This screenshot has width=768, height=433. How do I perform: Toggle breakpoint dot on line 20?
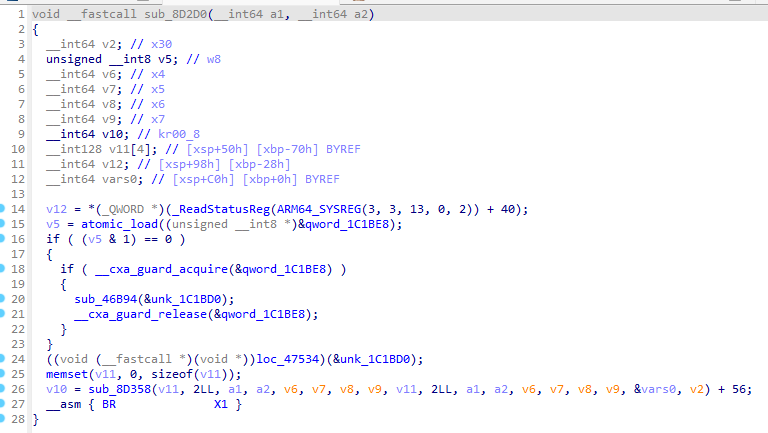[1, 298]
